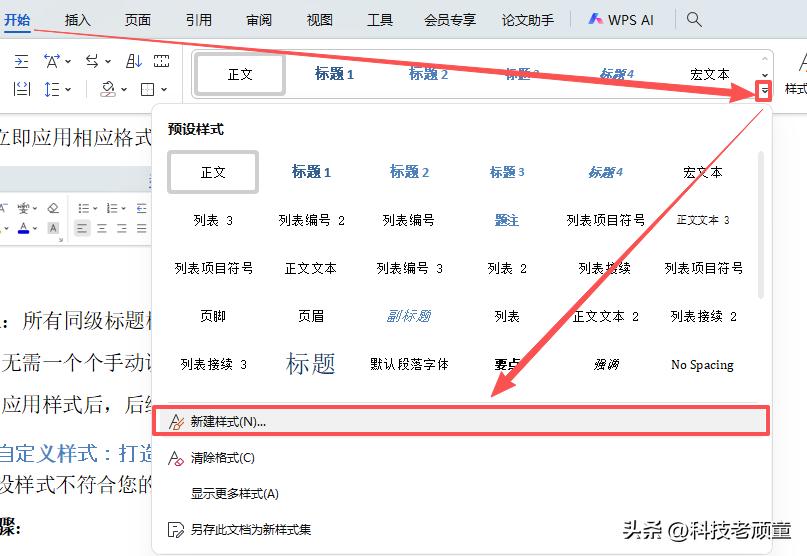Switch to the 引用 tab

(199, 20)
